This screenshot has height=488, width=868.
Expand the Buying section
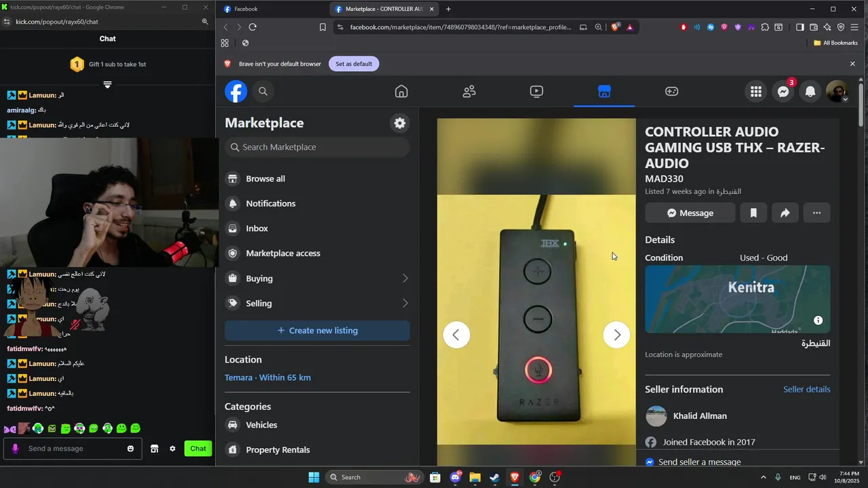click(x=317, y=279)
